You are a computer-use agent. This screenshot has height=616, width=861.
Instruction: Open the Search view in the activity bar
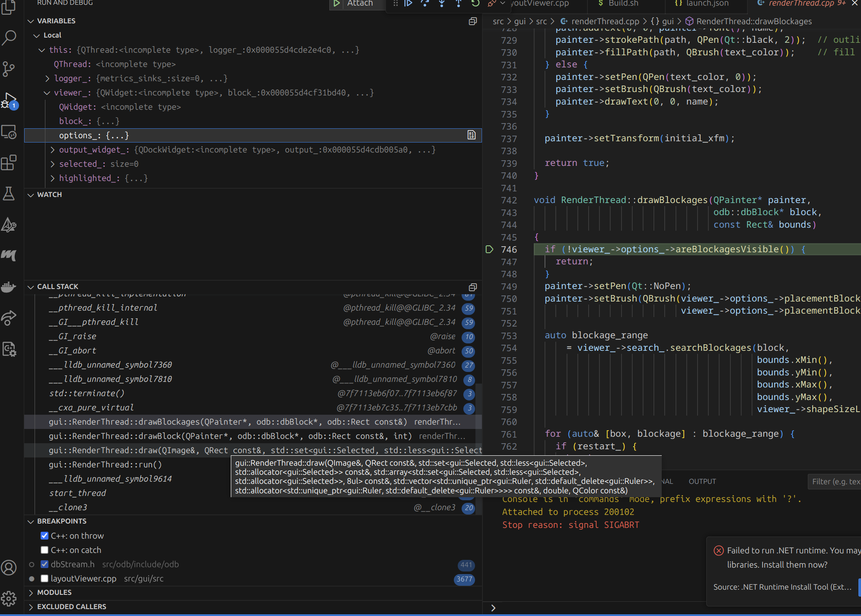(10, 38)
